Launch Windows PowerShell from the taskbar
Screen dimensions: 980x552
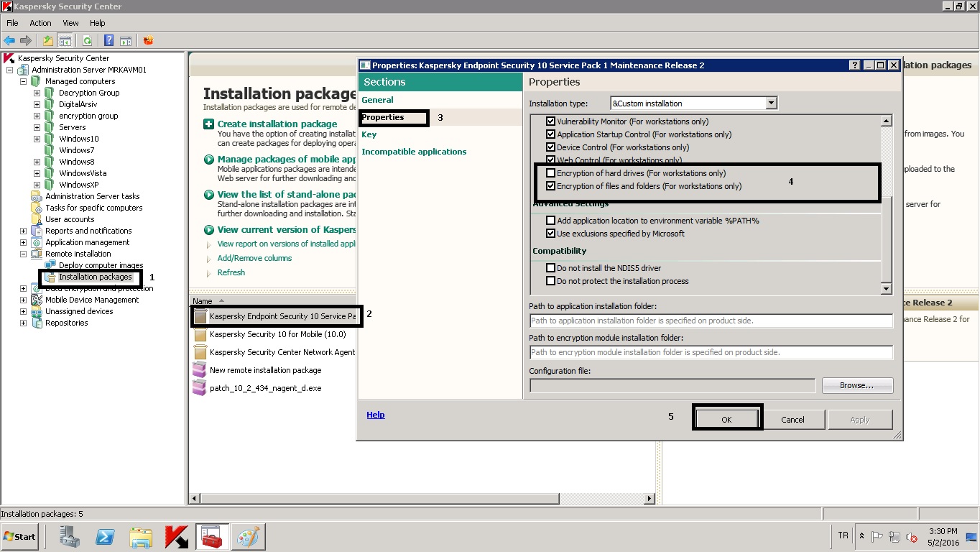[106, 537]
